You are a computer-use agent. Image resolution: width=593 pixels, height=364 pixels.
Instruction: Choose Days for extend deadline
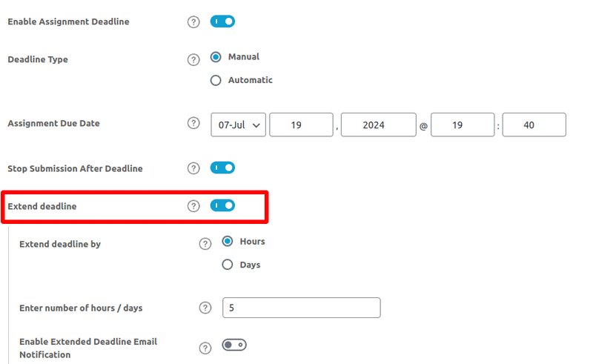click(x=228, y=265)
